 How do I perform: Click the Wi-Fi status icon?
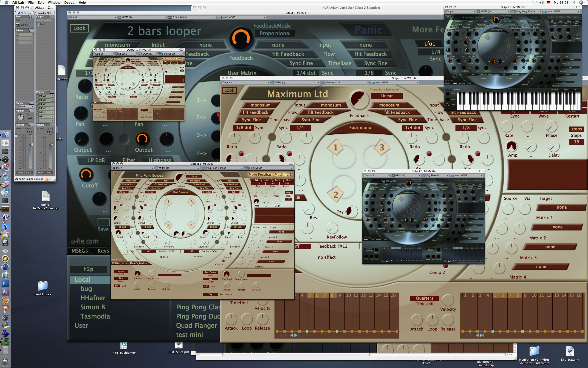click(x=534, y=3)
